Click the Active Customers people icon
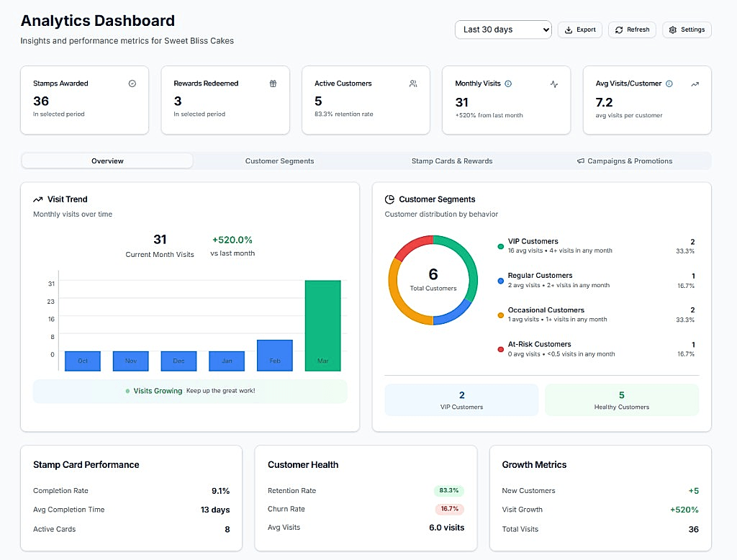This screenshot has height=560, width=737. click(413, 83)
